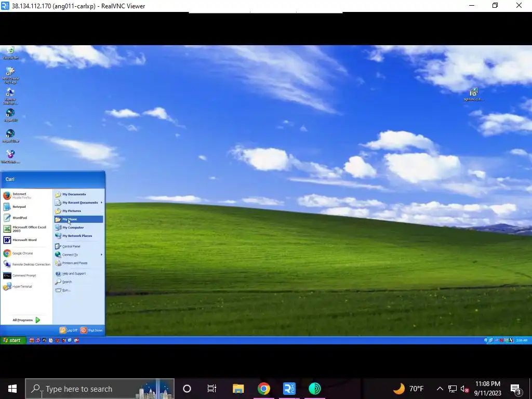Expand My Recent Documents submenu

click(78, 203)
